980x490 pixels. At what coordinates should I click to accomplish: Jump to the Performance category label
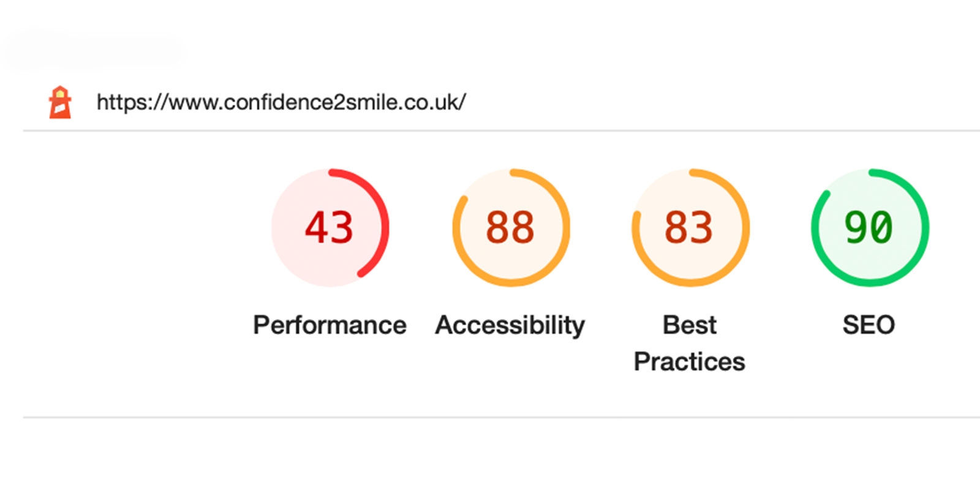pyautogui.click(x=330, y=325)
